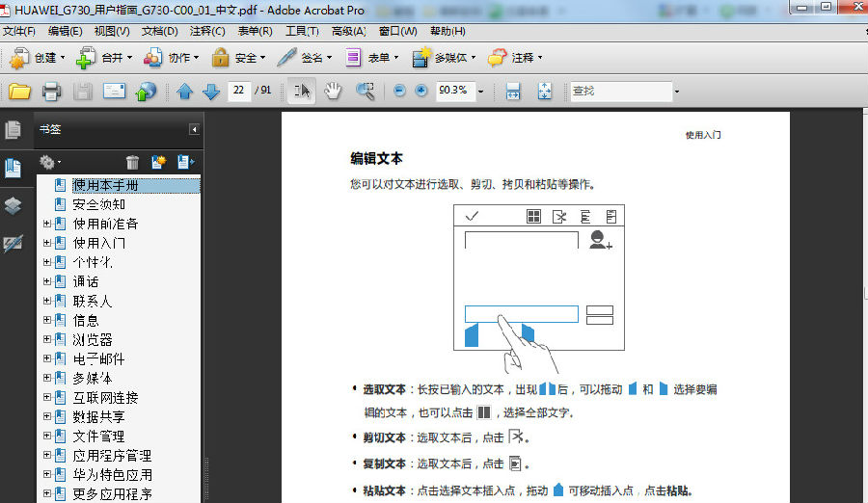The height and width of the screenshot is (503, 868).
Task: Open the 文件(F) menu
Action: pos(19,32)
